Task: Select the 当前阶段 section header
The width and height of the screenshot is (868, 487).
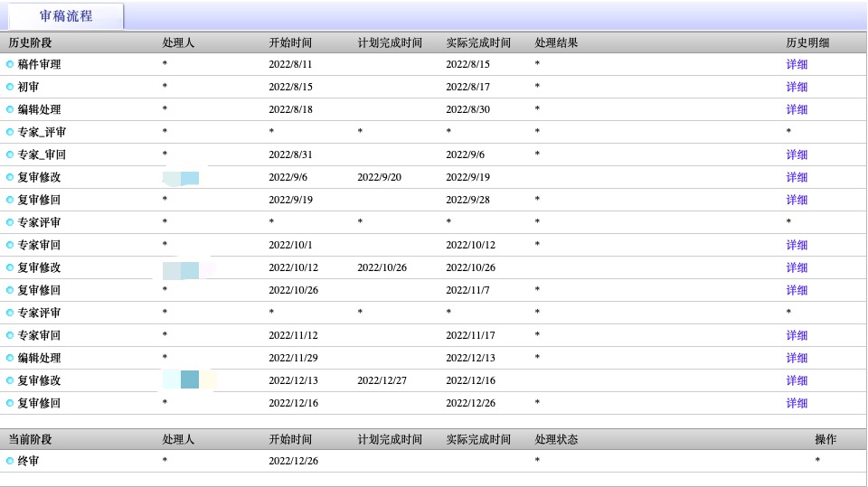Action: coord(30,439)
